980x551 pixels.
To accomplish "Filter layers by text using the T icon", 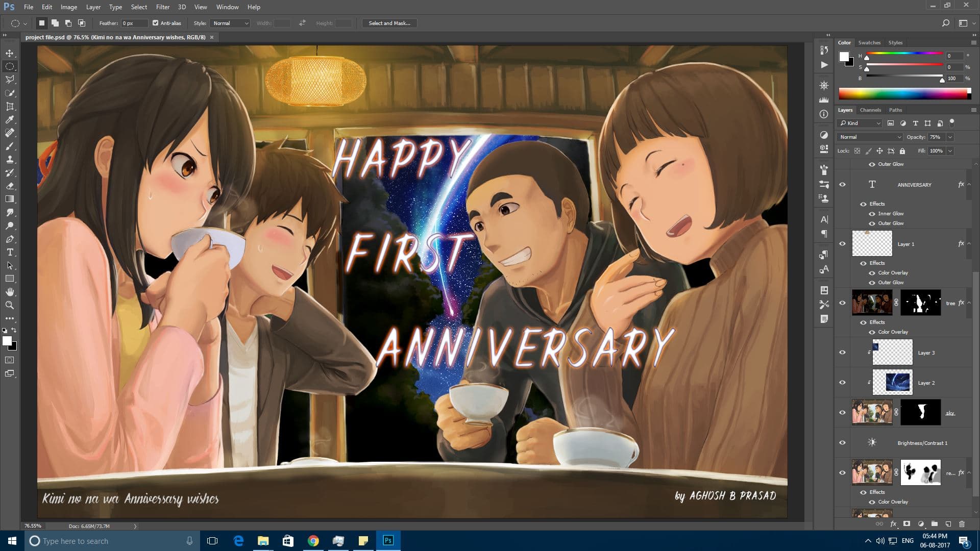I will tap(915, 123).
